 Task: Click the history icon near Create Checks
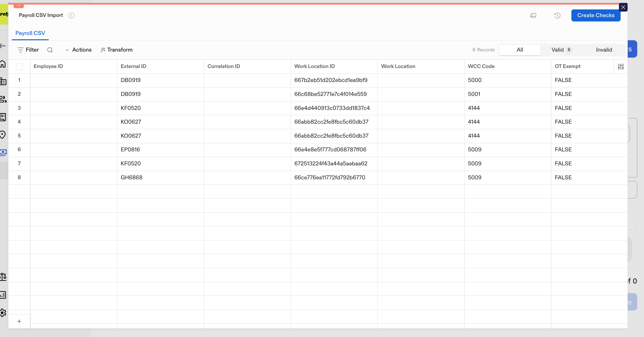tap(557, 15)
